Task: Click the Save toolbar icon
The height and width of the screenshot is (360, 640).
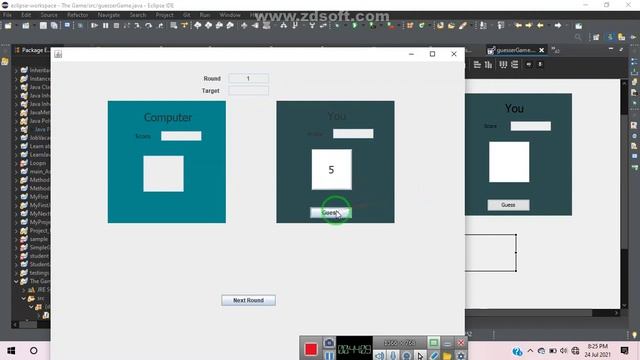Action: [43, 26]
